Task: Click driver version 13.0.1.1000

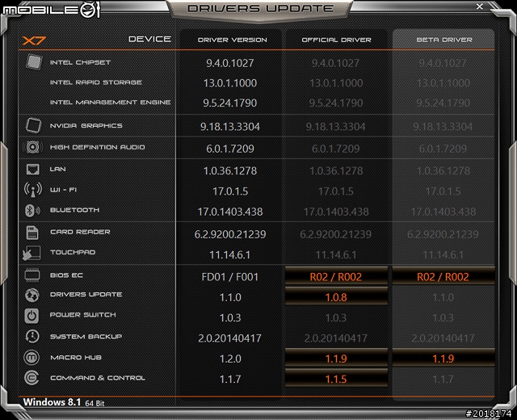Action: pyautogui.click(x=230, y=83)
